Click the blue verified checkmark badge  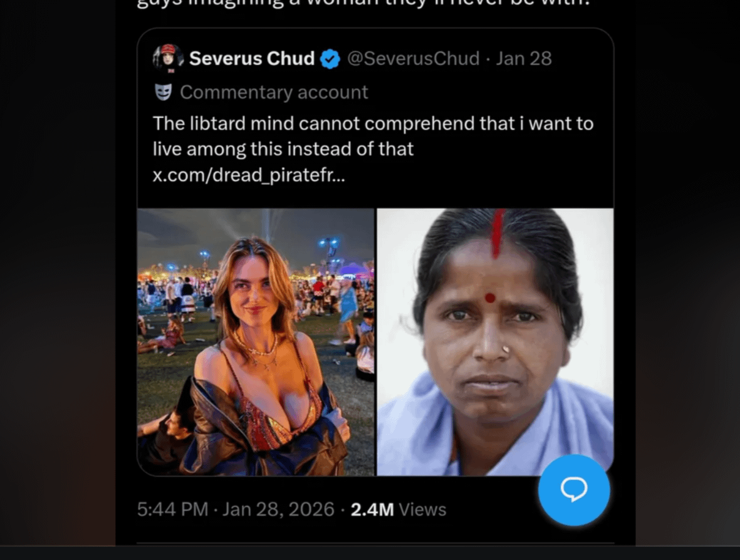point(330,60)
